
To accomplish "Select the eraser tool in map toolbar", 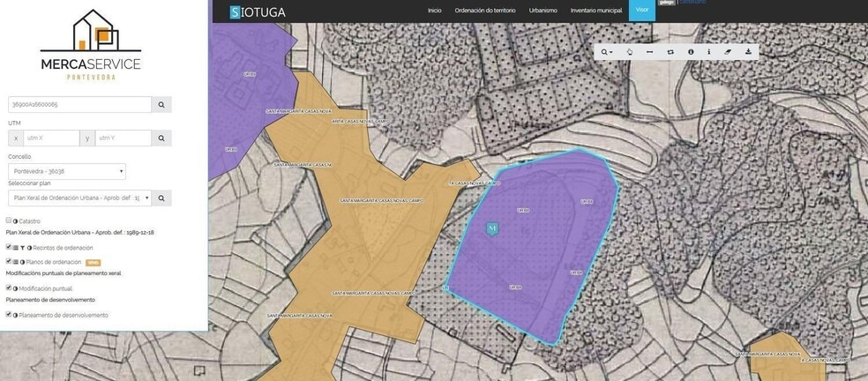I will (x=728, y=52).
